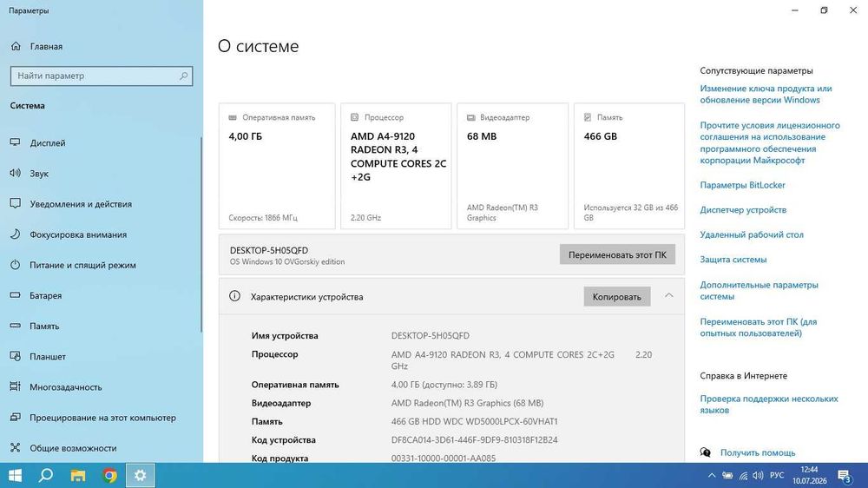Image resolution: width=868 pixels, height=488 pixels.
Task: Open Дополнительные параметры системы link
Action: pyautogui.click(x=759, y=291)
